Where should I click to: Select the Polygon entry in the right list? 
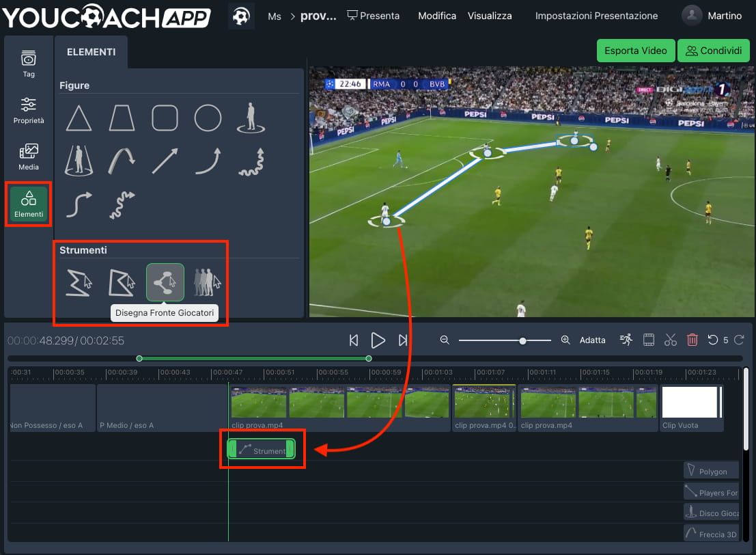[710, 470]
